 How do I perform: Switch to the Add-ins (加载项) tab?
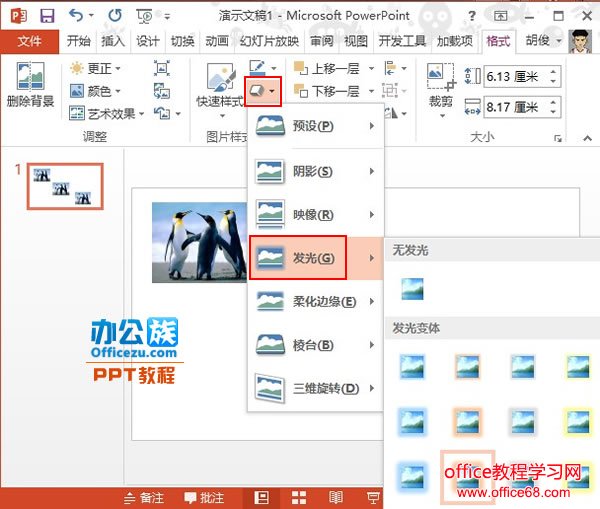455,41
